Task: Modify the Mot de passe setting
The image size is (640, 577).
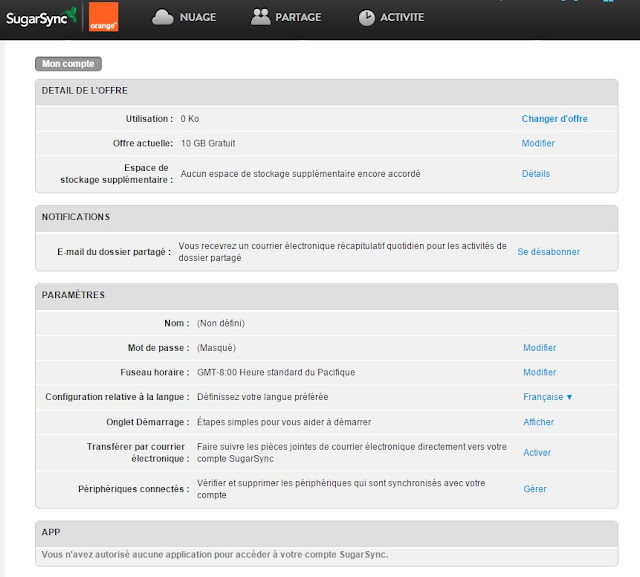Action: 540,348
